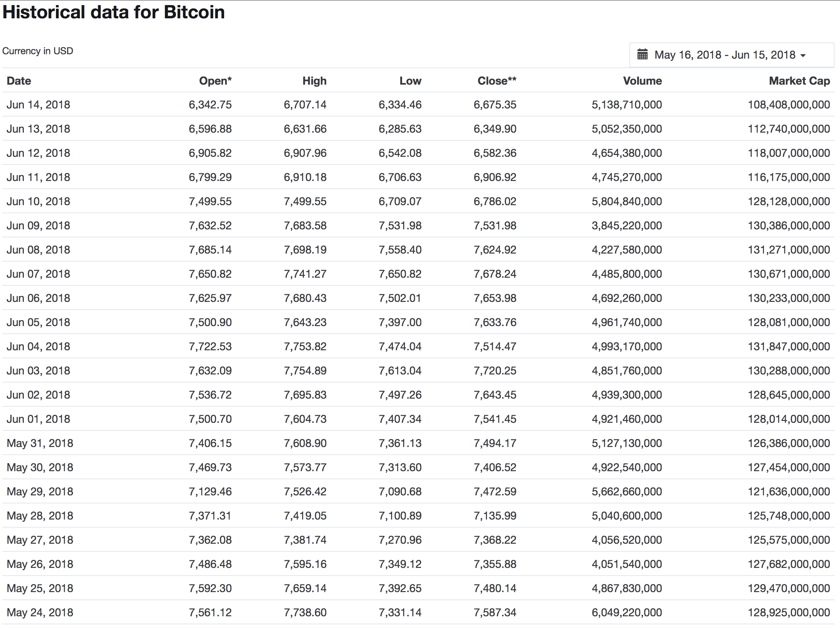Screen dimensions: 840x628
Task: Select close value 7,720.25
Action: pos(495,370)
